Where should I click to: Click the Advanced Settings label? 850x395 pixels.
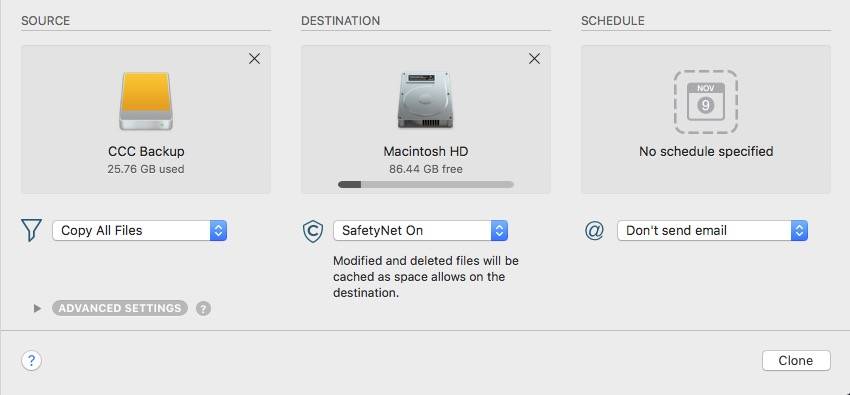point(120,308)
